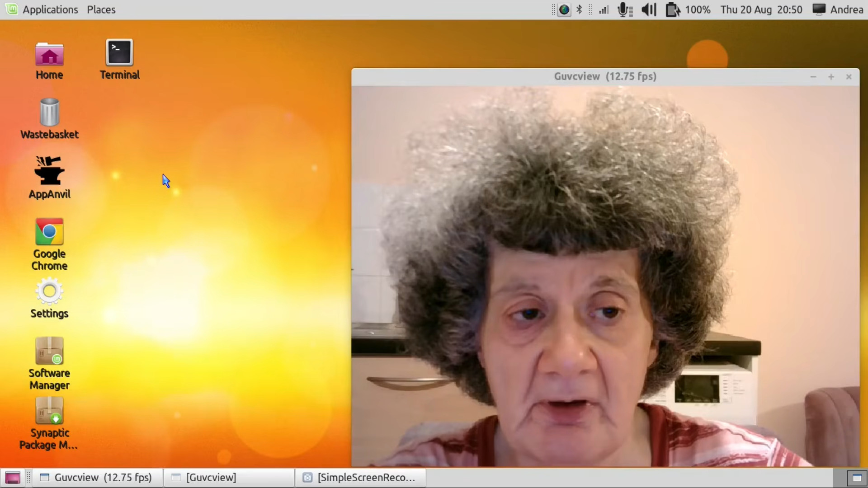
Task: Open the Bluetooth tray icon
Action: point(579,9)
